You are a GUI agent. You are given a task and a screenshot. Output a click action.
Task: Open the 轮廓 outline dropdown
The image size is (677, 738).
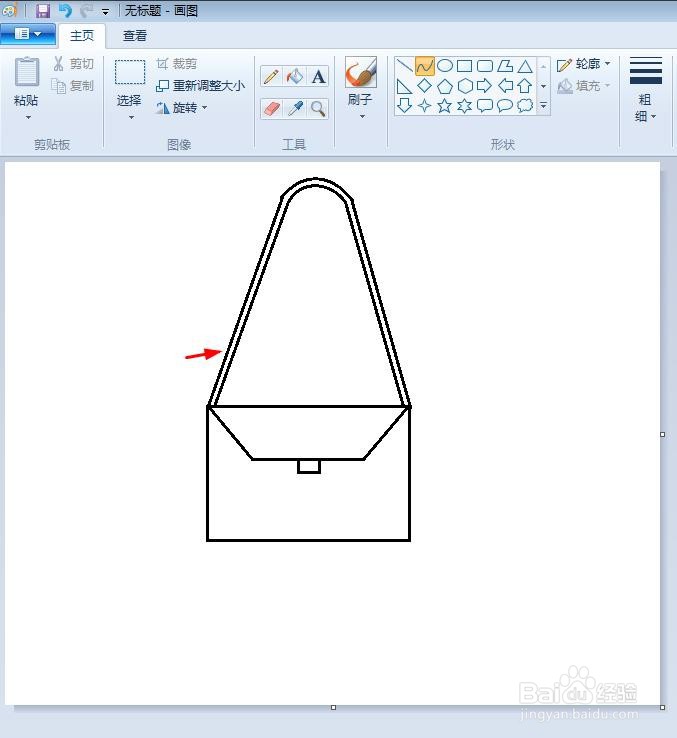(x=583, y=64)
